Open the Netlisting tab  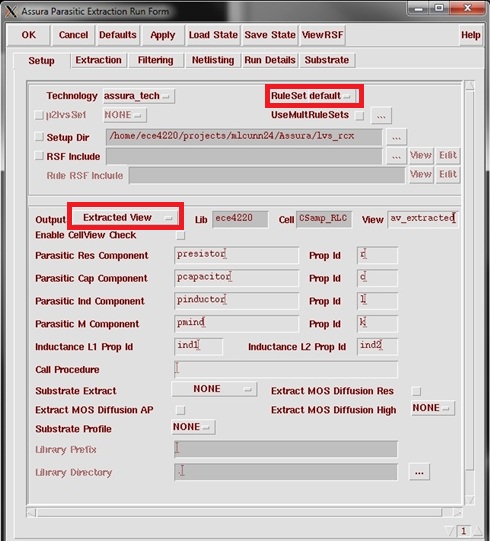coord(213,60)
